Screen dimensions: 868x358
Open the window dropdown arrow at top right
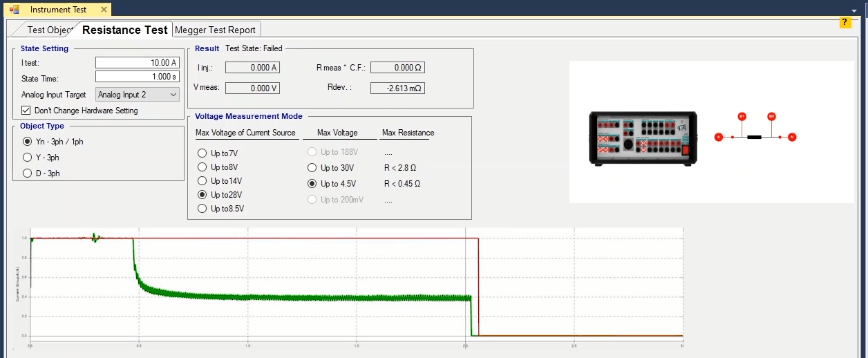[854, 10]
